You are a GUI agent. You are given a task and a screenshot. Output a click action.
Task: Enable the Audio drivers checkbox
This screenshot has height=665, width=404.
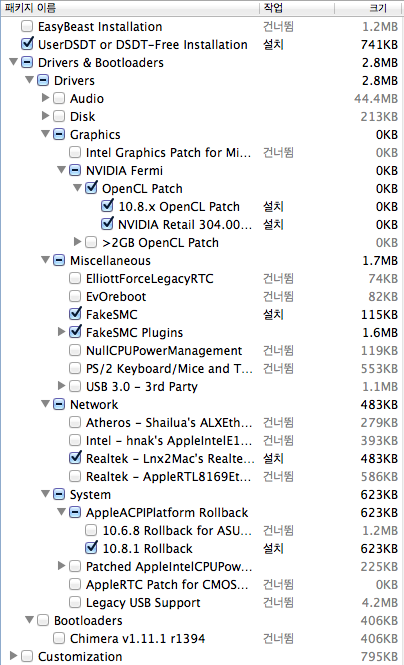59,98
